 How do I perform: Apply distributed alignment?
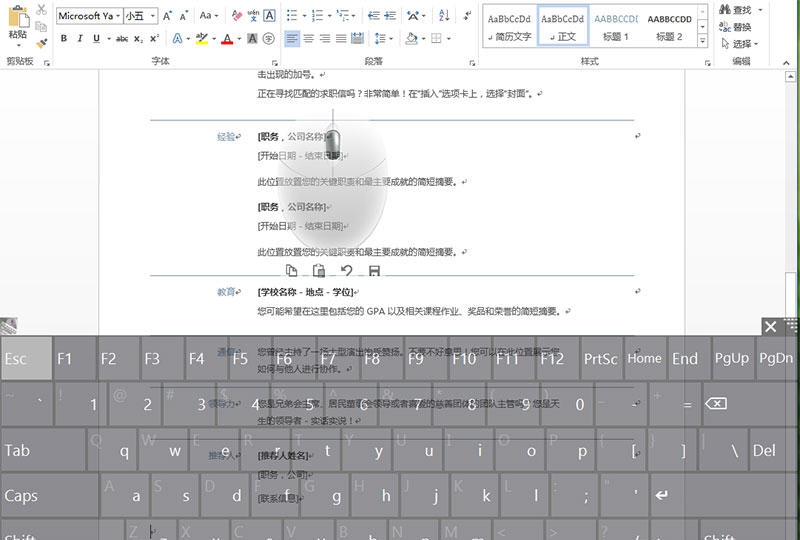click(358, 38)
